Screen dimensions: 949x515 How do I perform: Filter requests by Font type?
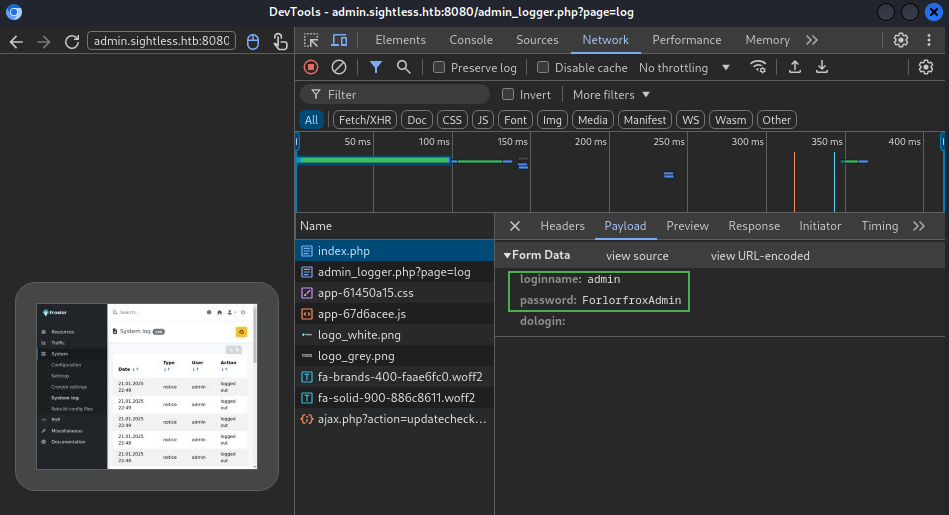pyautogui.click(x=515, y=120)
